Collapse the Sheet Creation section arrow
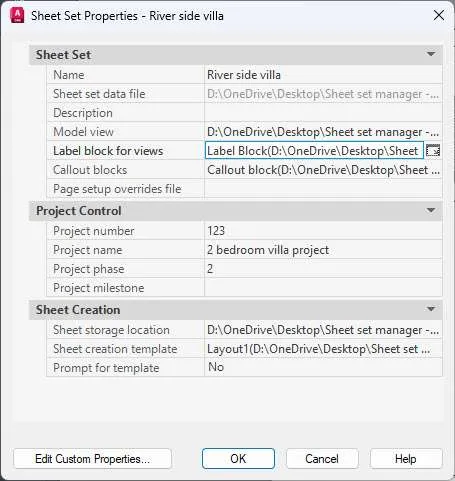This screenshot has height=481, width=455. (x=431, y=309)
